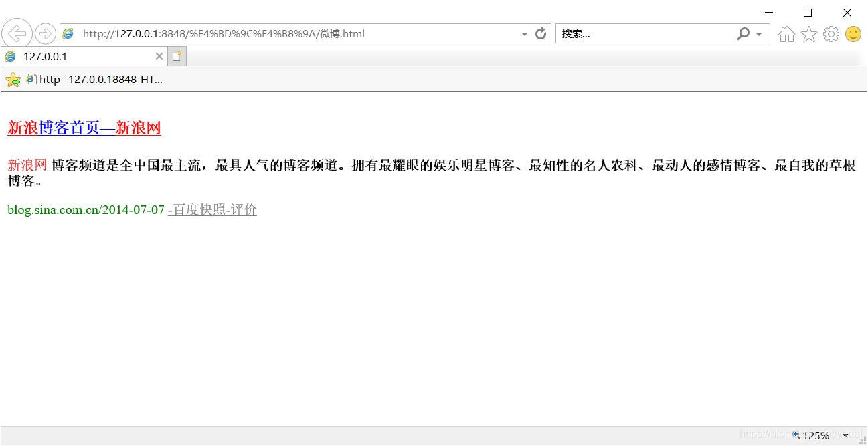Open the Tools gear icon
Viewport: 868px width, 446px height.
coord(831,34)
